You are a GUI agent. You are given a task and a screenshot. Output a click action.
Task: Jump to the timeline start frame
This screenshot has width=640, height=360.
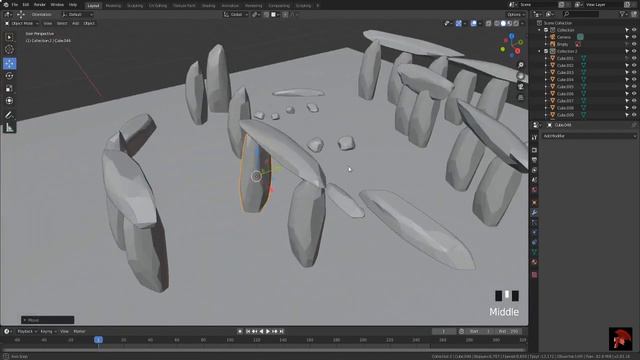coord(248,331)
